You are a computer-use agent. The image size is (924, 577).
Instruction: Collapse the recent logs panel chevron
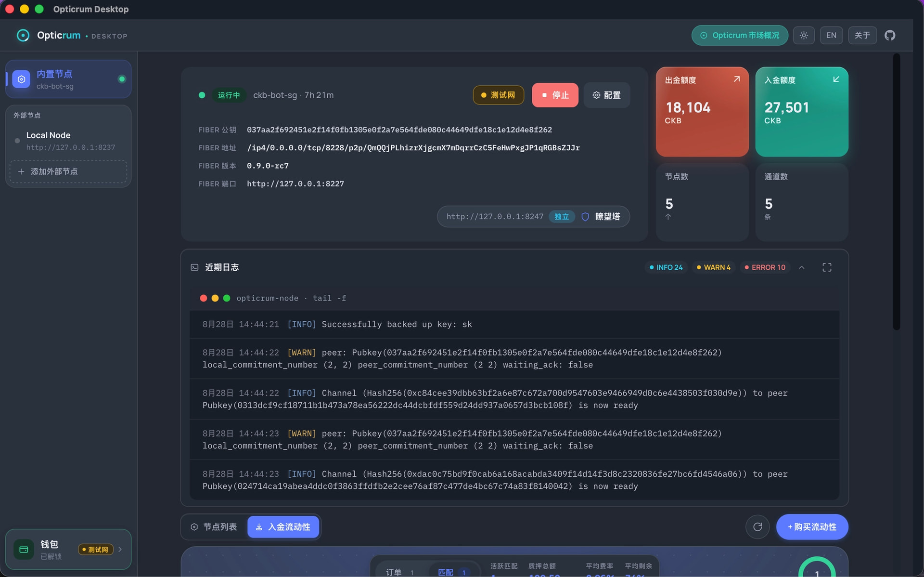coord(802,267)
